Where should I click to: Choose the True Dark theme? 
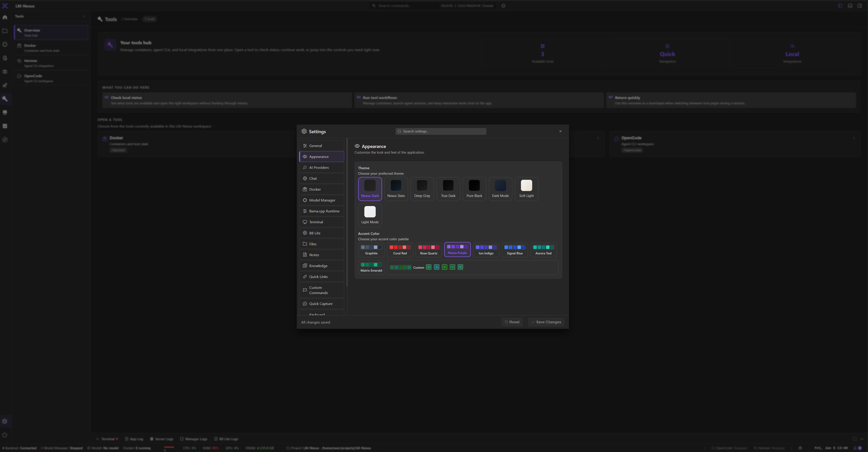[x=448, y=189]
